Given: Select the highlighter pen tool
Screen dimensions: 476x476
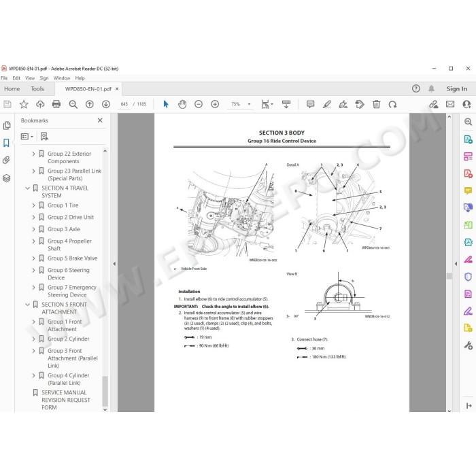Looking at the screenshot, I should click(327, 105).
